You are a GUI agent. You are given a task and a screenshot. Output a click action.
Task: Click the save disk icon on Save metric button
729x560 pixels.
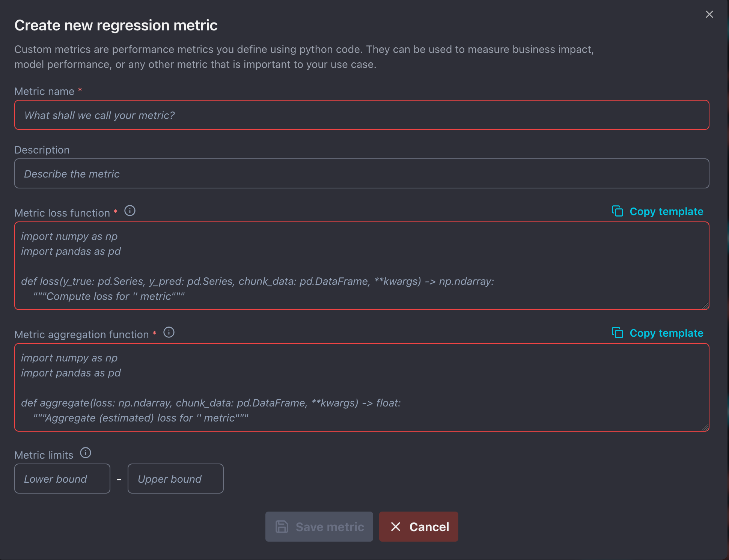tap(282, 527)
